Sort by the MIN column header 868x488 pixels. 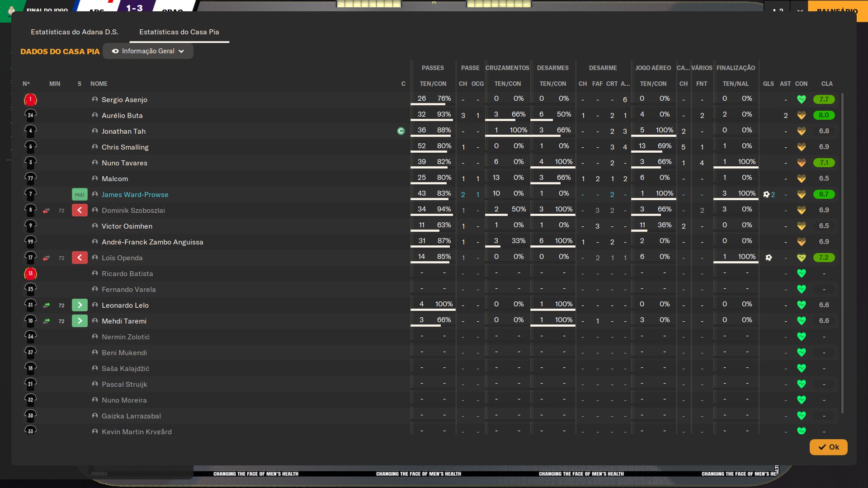coord(55,84)
